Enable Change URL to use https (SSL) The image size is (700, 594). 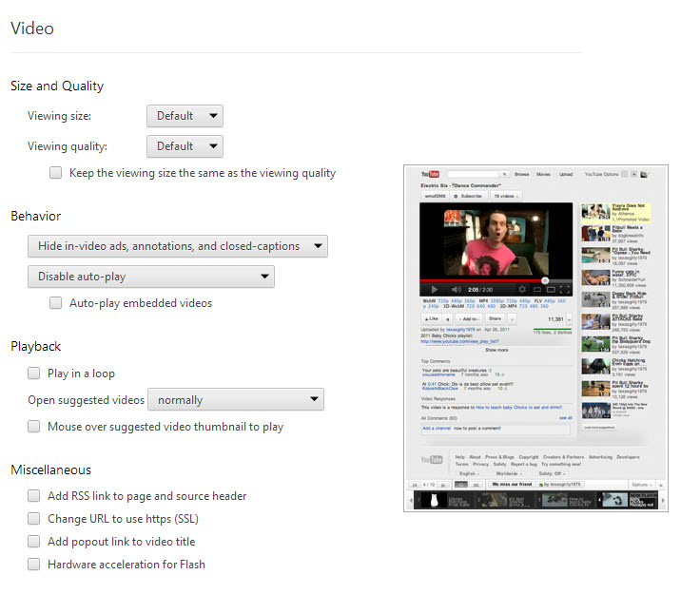(34, 518)
